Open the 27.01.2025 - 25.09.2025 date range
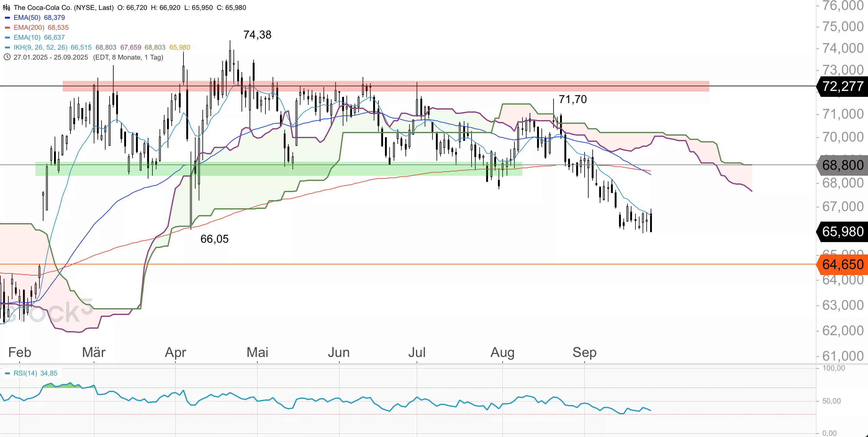868x437 pixels. (x=51, y=57)
